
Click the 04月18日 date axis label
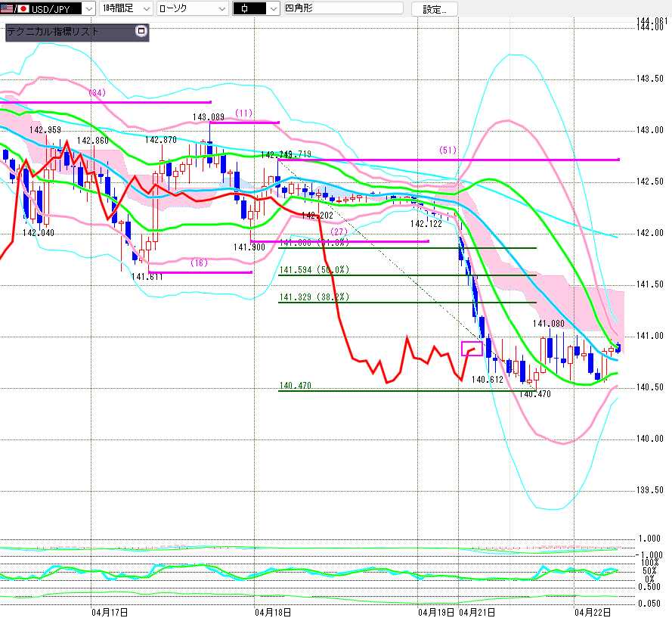[x=273, y=613]
